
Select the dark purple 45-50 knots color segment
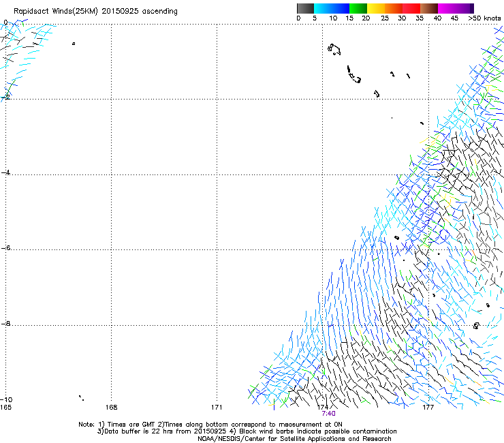464,8
